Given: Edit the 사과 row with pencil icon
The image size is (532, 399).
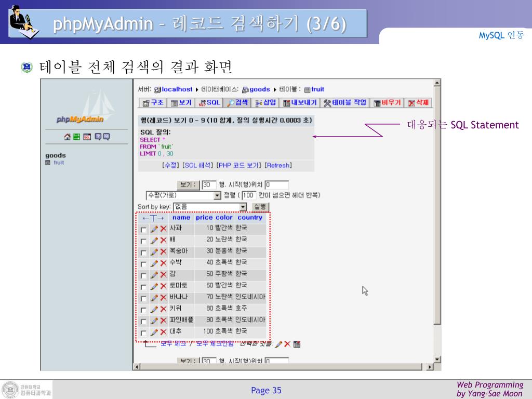Looking at the screenshot, I should coord(154,229).
